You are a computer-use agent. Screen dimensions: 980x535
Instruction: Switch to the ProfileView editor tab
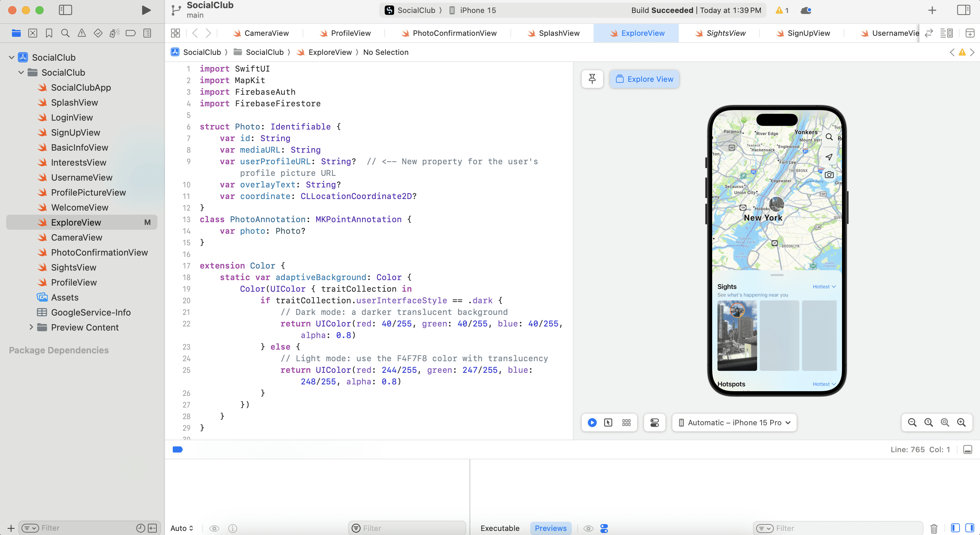(350, 33)
